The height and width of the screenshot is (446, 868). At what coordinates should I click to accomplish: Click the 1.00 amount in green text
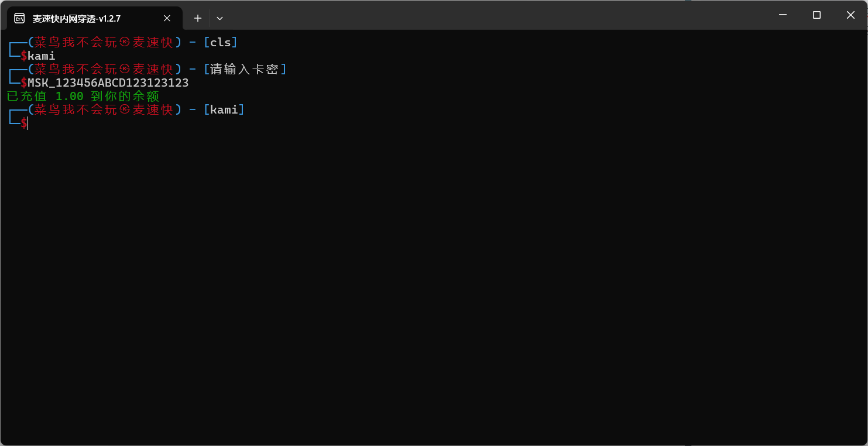point(70,96)
